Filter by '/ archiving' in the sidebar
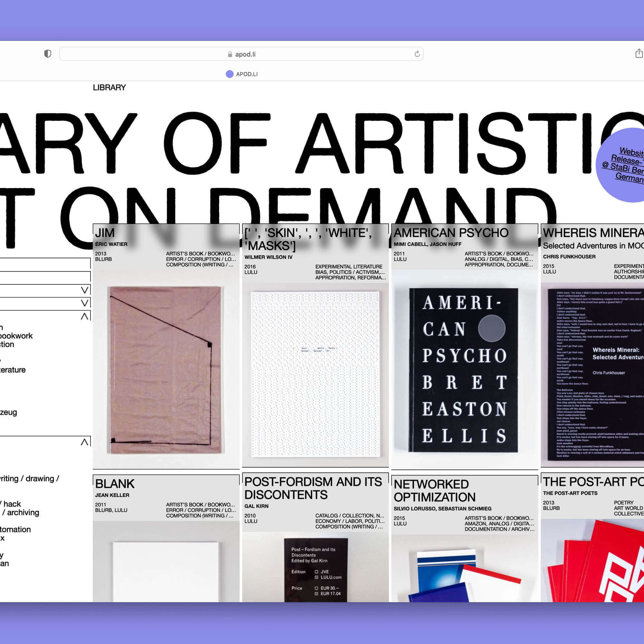The image size is (644, 644). (21, 512)
